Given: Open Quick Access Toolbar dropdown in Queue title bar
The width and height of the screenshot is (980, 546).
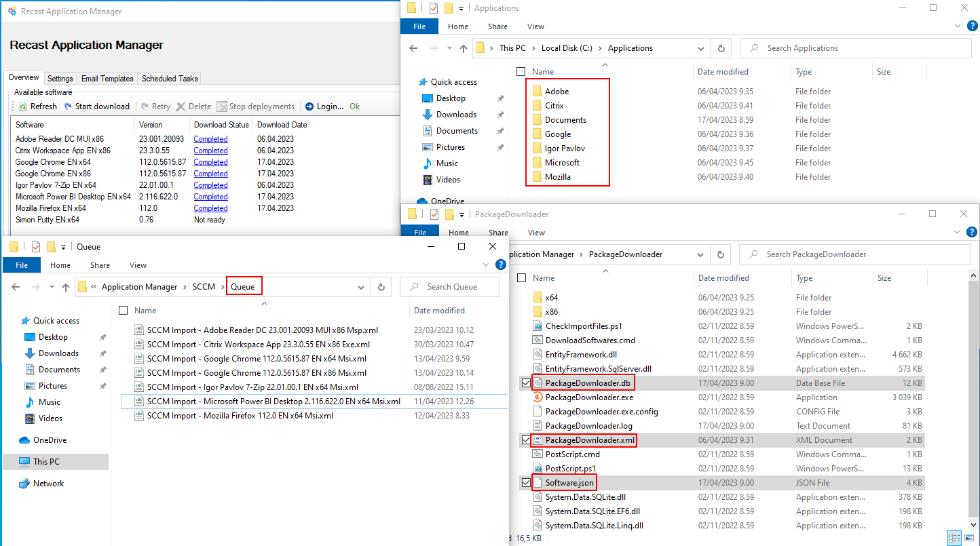Looking at the screenshot, I should click(x=63, y=247).
